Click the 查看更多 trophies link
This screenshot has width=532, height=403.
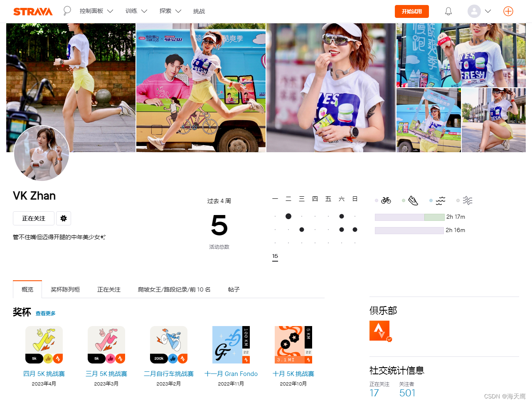[45, 313]
